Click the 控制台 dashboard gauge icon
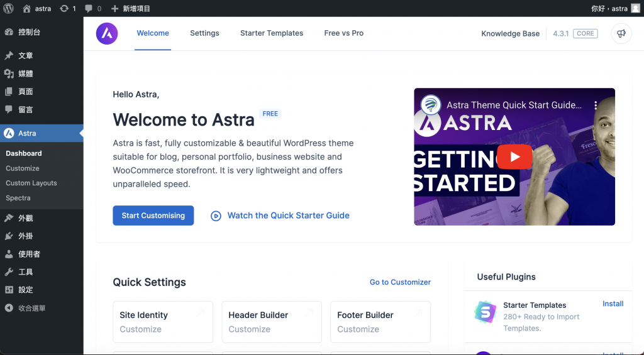Image resolution: width=644 pixels, height=355 pixels. [x=9, y=32]
